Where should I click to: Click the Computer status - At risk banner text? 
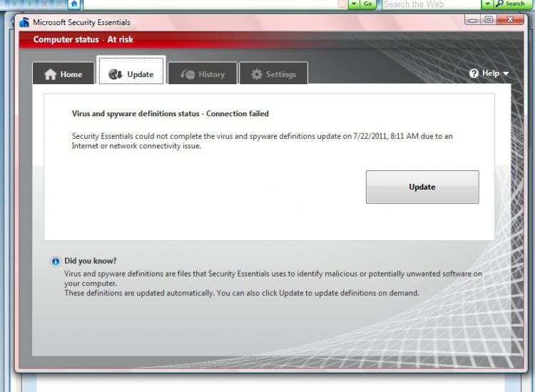[x=83, y=39]
